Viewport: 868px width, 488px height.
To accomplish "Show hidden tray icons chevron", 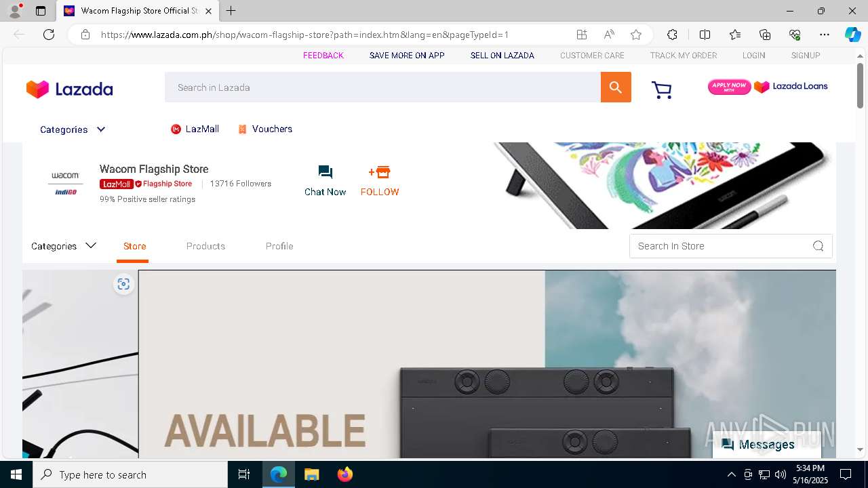I will tap(731, 474).
